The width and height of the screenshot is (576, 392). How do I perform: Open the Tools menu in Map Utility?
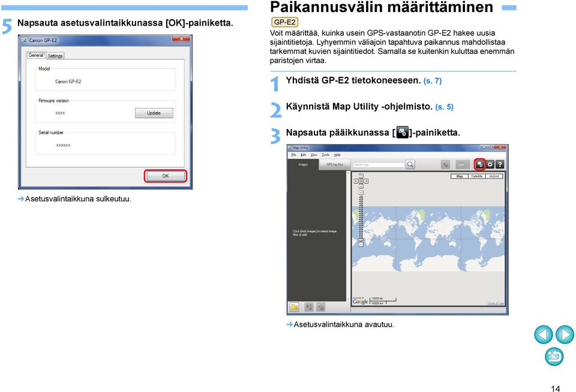[325, 155]
